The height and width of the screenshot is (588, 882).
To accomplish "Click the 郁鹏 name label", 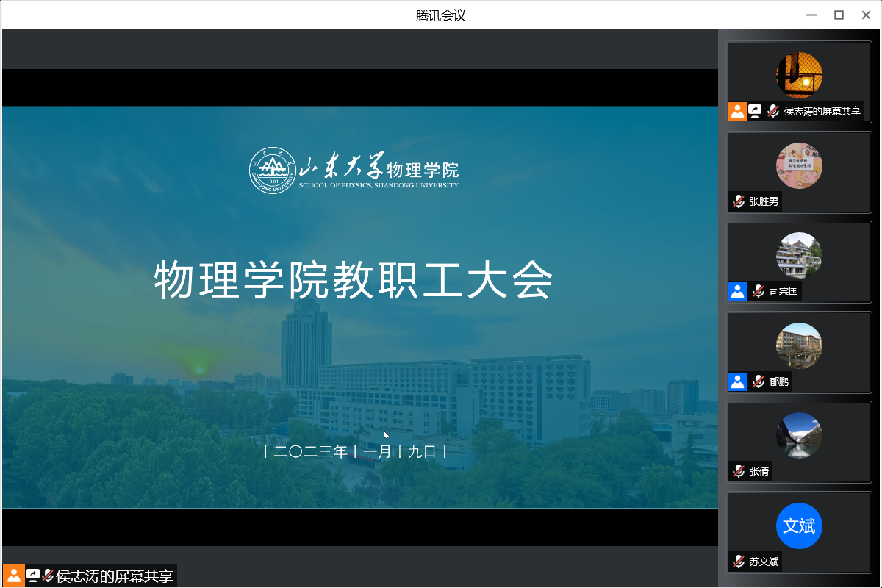I will [x=779, y=381].
